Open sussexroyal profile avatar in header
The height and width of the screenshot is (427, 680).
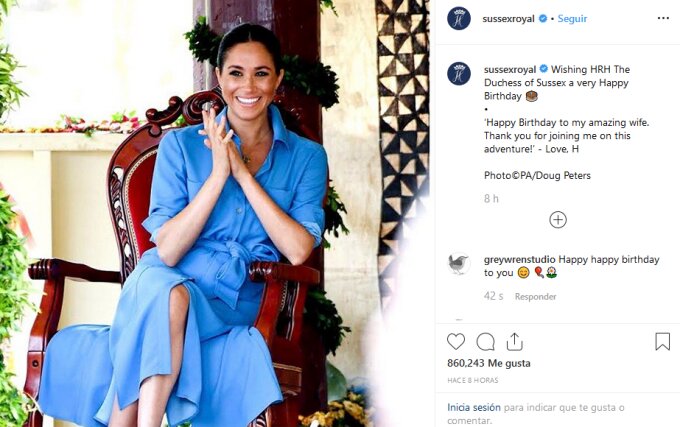[x=459, y=19]
